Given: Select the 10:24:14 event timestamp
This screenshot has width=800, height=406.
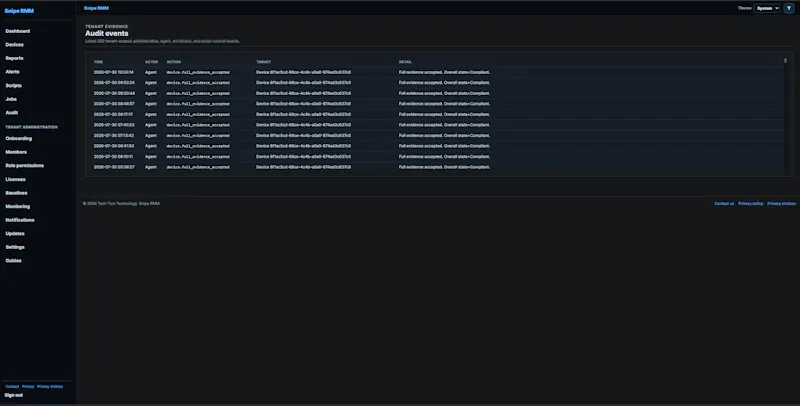Looking at the screenshot, I should point(114,72).
